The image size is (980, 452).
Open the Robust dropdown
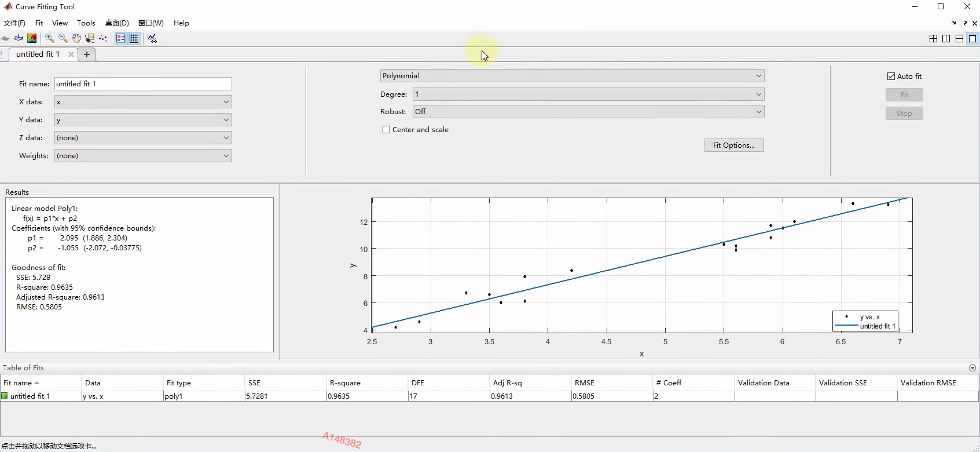(589, 112)
